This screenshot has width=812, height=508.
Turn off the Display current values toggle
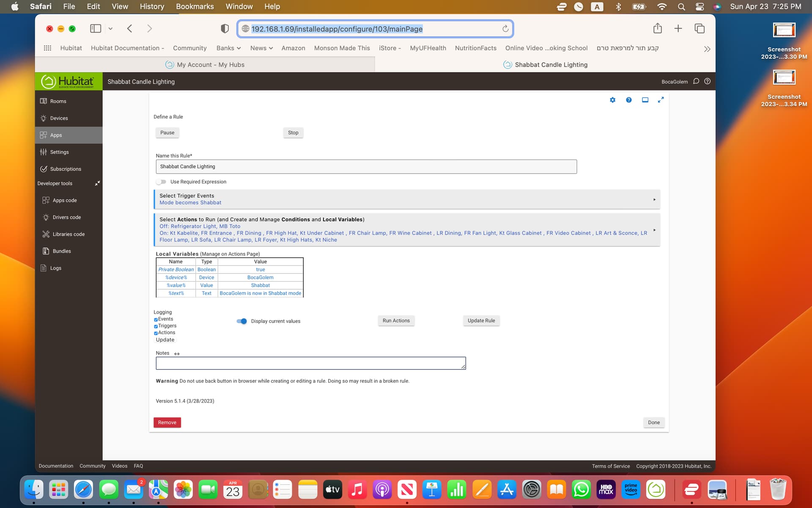(241, 321)
